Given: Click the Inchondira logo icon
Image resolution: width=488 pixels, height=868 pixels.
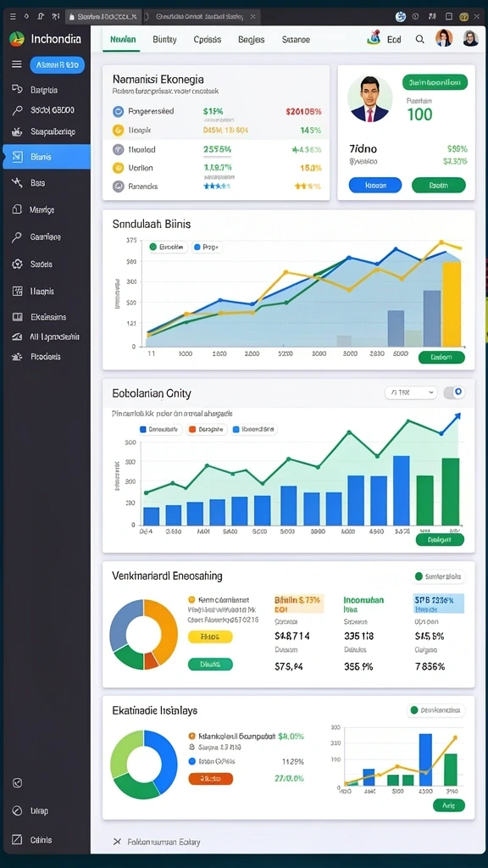Looking at the screenshot, I should coord(17,39).
